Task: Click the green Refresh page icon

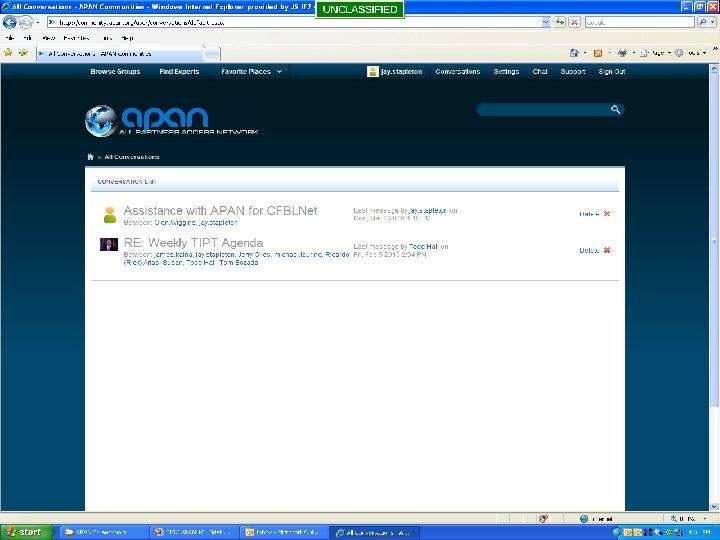Action: coord(560,22)
